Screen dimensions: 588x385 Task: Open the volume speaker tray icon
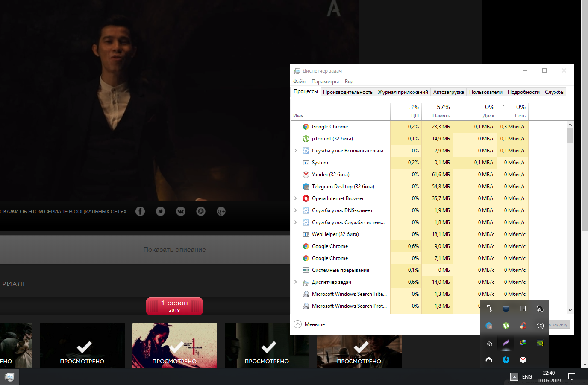coord(540,326)
